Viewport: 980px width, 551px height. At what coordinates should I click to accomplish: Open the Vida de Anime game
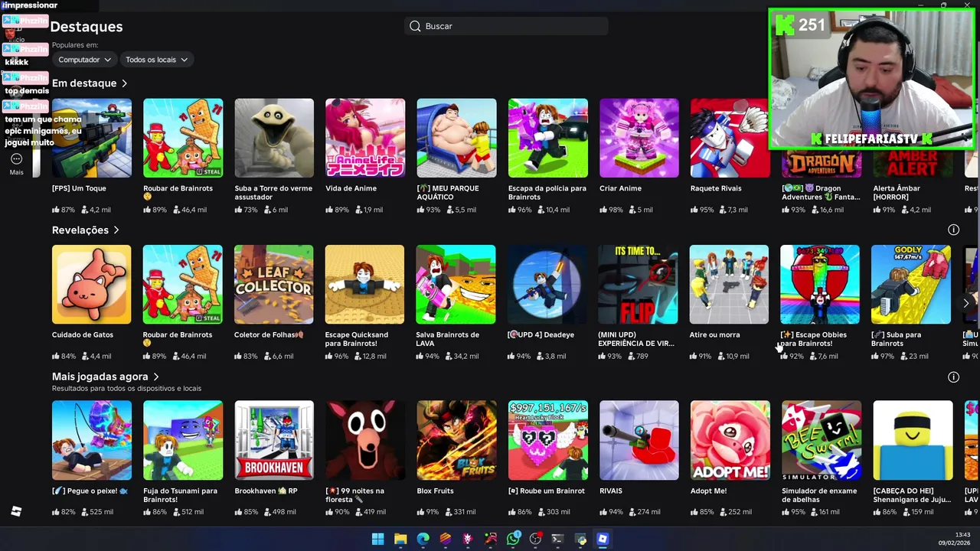click(x=365, y=138)
